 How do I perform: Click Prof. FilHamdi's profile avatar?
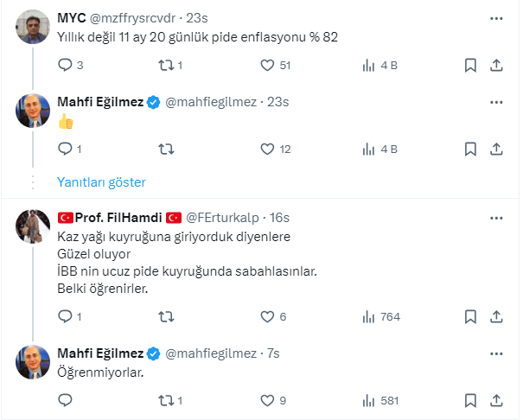(33, 226)
